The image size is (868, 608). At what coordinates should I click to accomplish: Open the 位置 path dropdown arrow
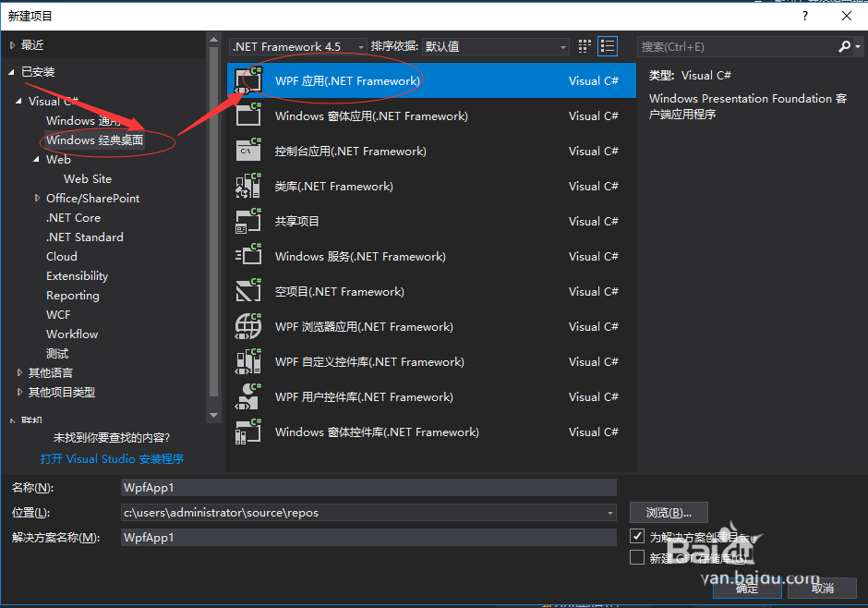click(609, 513)
